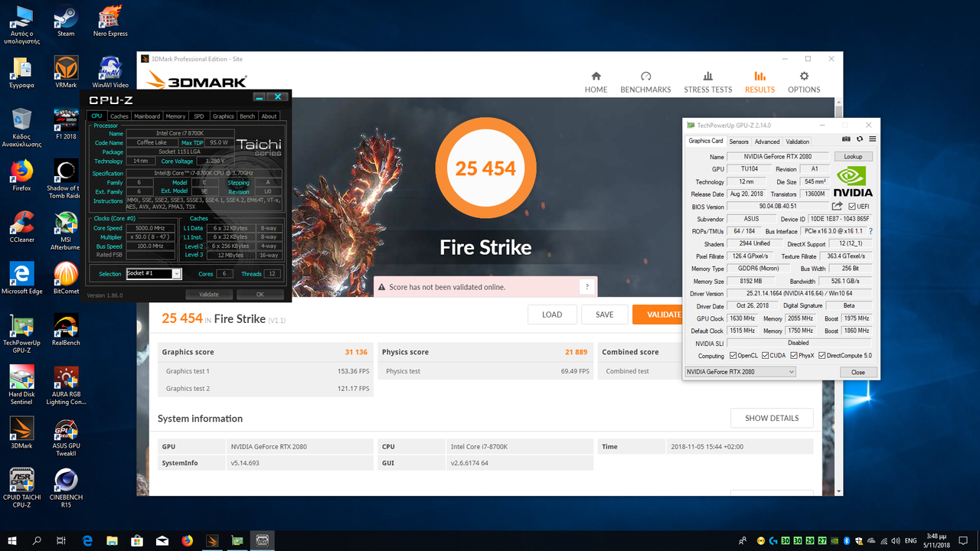The width and height of the screenshot is (980, 551).
Task: Open CINEBENCH R15 desktop shortcut
Action: (66, 487)
